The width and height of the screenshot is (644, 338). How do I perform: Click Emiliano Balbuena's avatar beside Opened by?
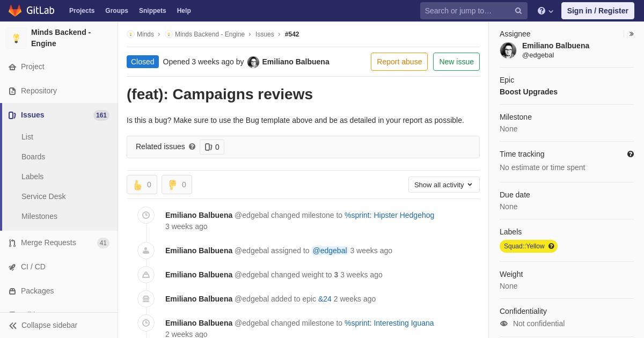click(253, 62)
